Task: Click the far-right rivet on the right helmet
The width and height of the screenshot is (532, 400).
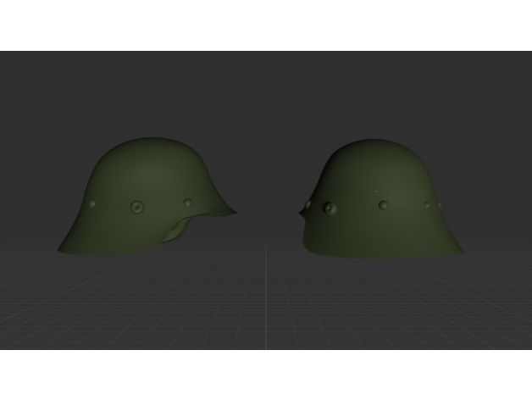Action: [428, 205]
